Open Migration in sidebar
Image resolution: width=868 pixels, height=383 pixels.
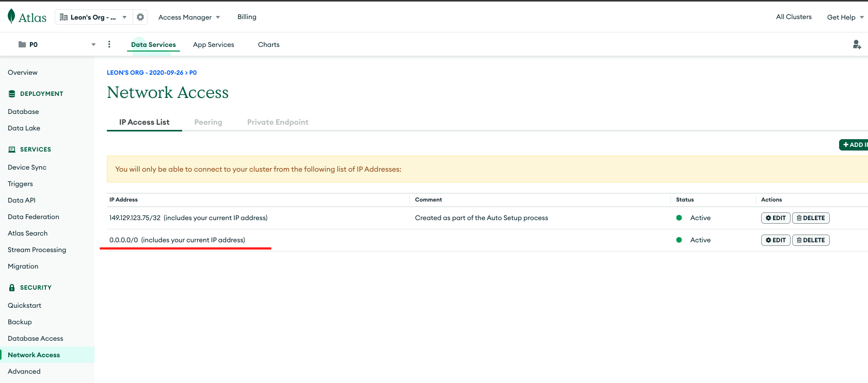click(23, 267)
